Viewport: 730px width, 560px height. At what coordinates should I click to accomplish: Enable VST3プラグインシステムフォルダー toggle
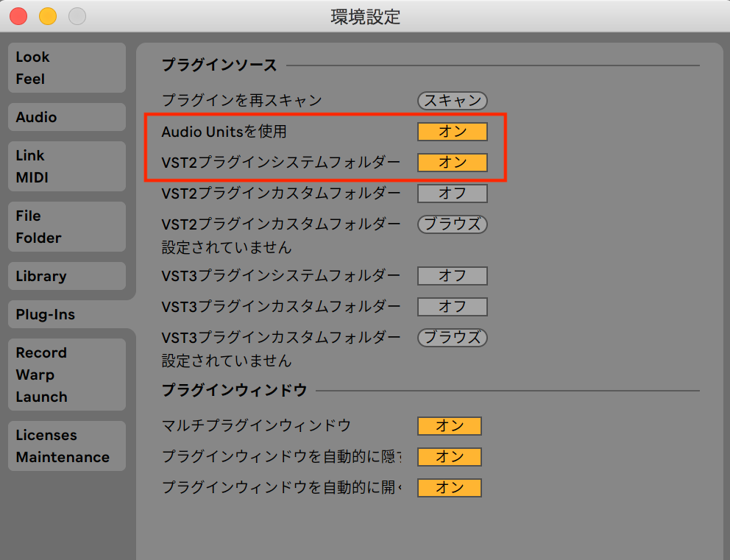pyautogui.click(x=452, y=275)
